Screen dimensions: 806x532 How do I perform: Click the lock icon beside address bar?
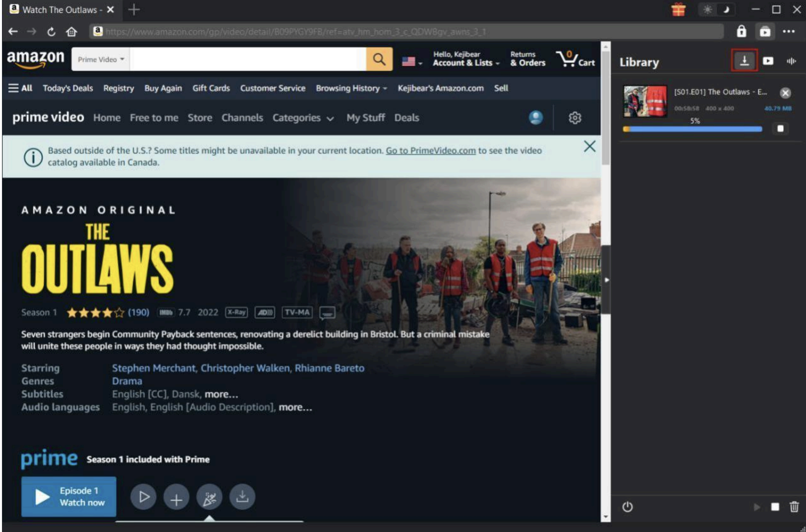coord(741,32)
